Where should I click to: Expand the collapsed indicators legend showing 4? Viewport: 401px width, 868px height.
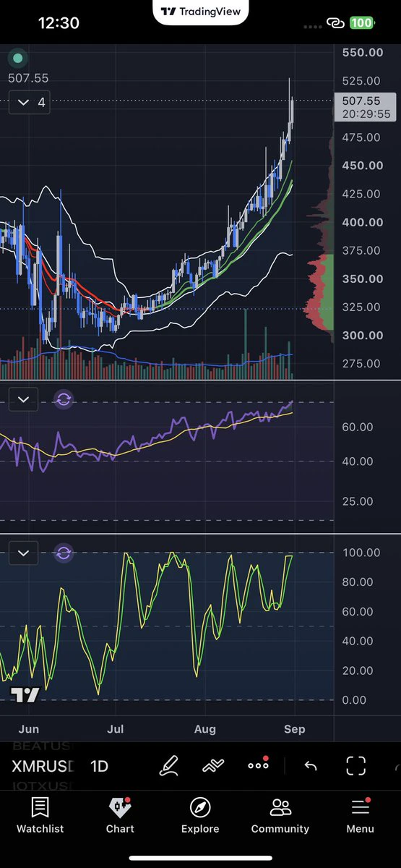30,103
